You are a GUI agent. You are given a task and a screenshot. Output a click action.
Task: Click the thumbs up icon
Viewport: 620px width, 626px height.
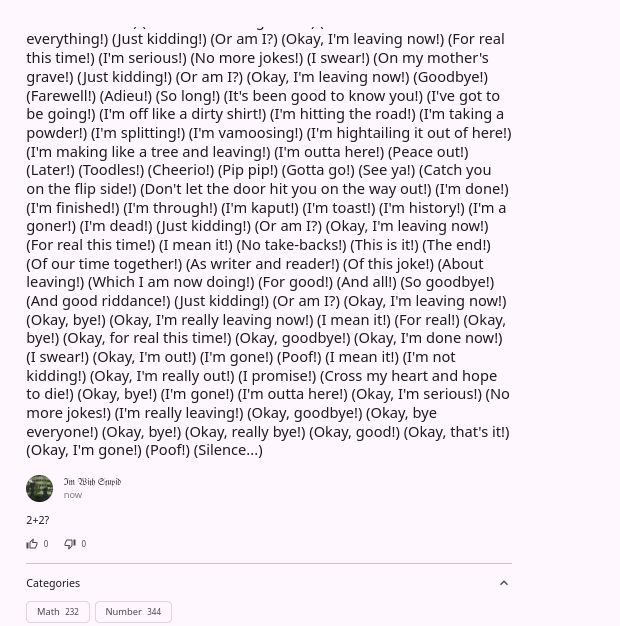[32, 544]
